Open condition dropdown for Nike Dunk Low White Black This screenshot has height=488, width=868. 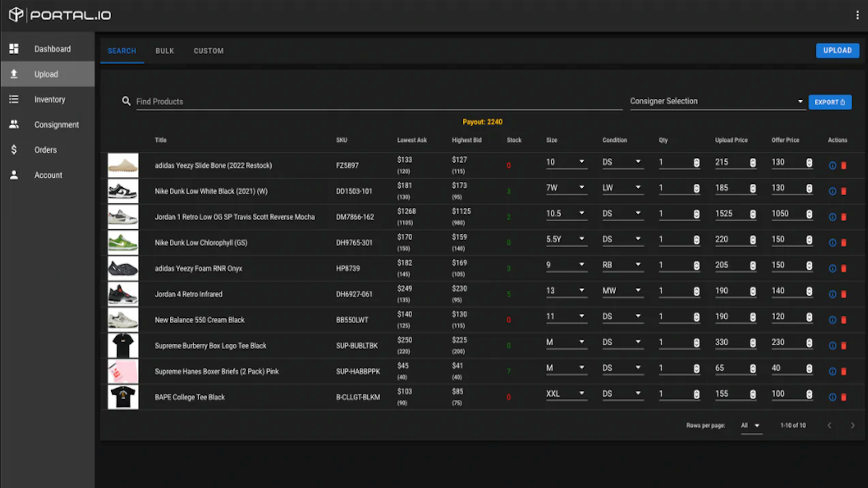623,188
